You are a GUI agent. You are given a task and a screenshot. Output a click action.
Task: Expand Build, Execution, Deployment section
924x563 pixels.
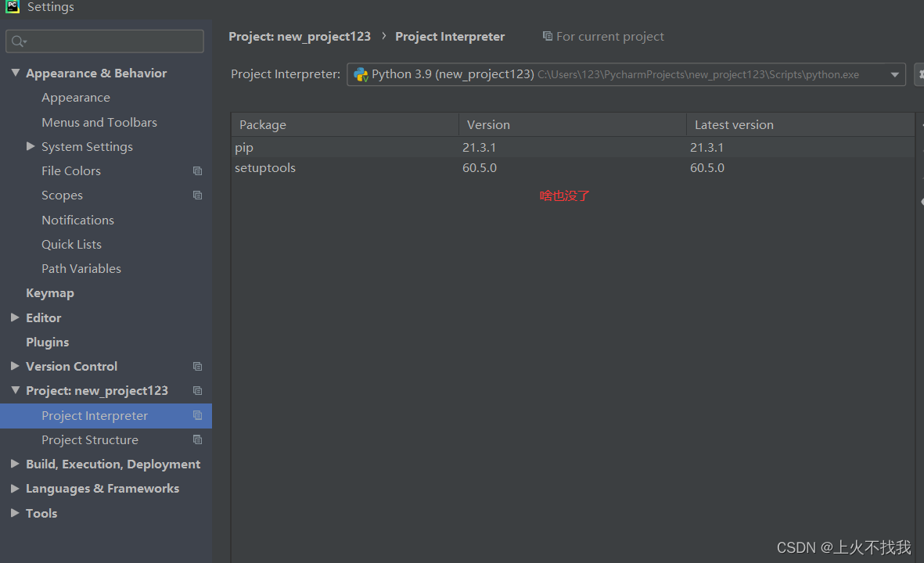pos(16,464)
